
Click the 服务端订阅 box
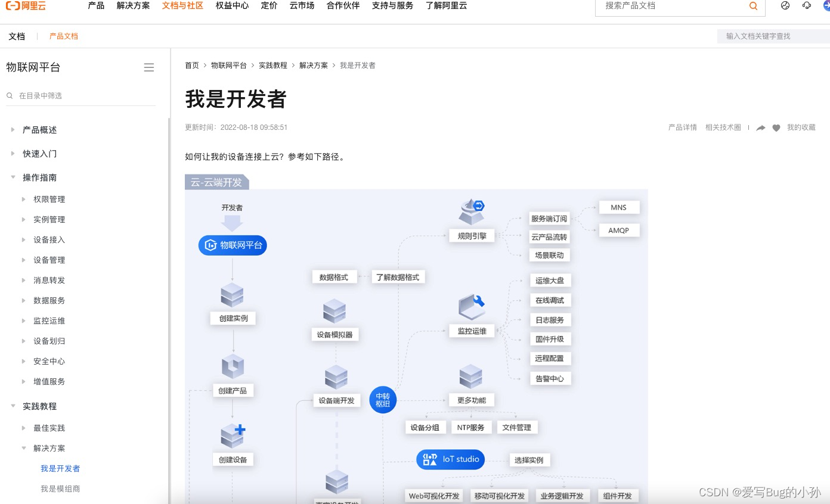(x=549, y=219)
